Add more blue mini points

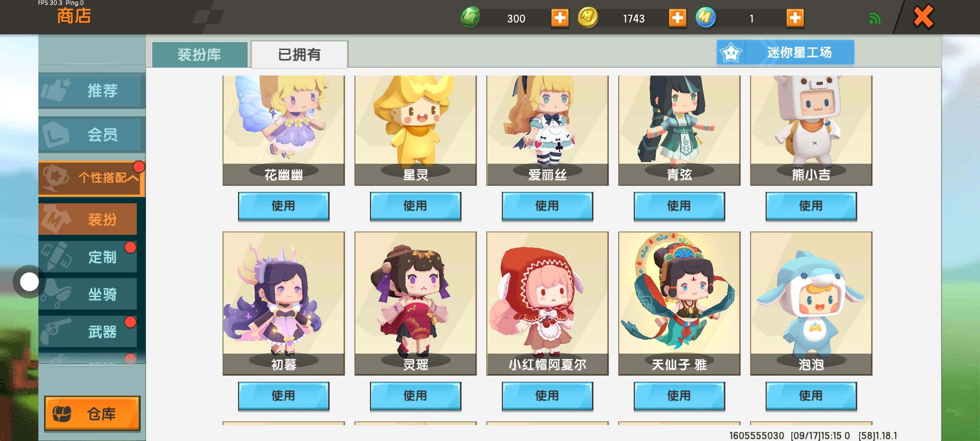coord(795,18)
